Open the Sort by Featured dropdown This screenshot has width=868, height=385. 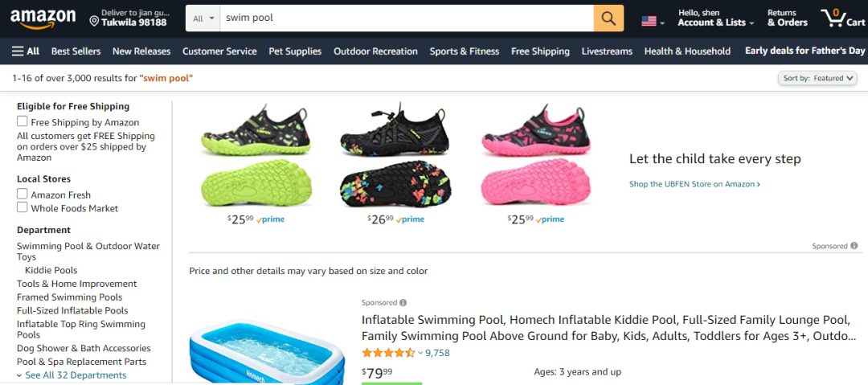(817, 78)
